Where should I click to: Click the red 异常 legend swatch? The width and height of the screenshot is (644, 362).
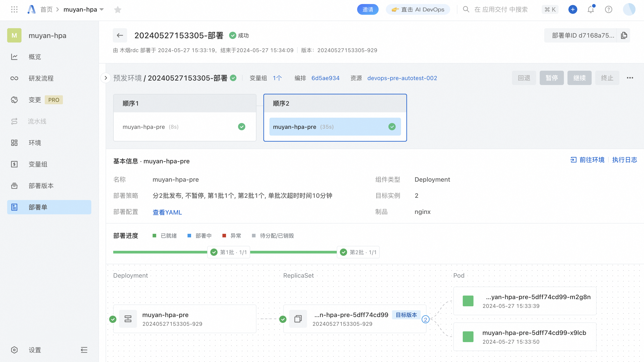tap(224, 236)
